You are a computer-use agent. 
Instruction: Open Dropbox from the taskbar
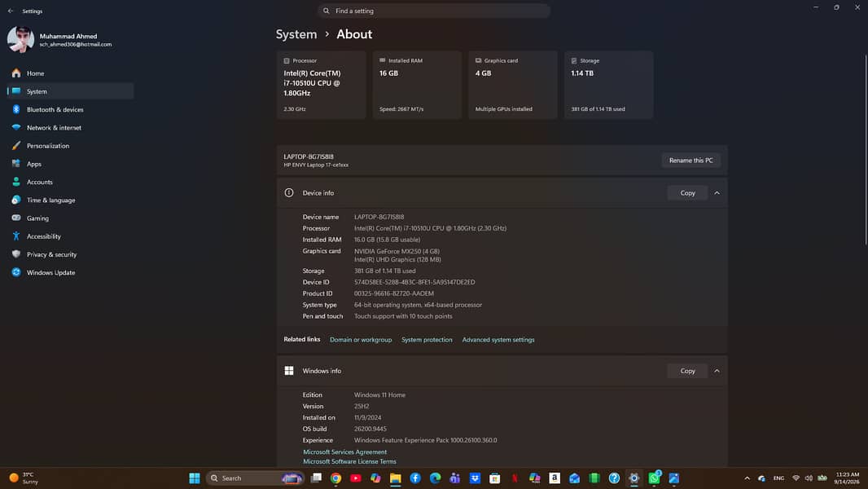click(x=475, y=478)
